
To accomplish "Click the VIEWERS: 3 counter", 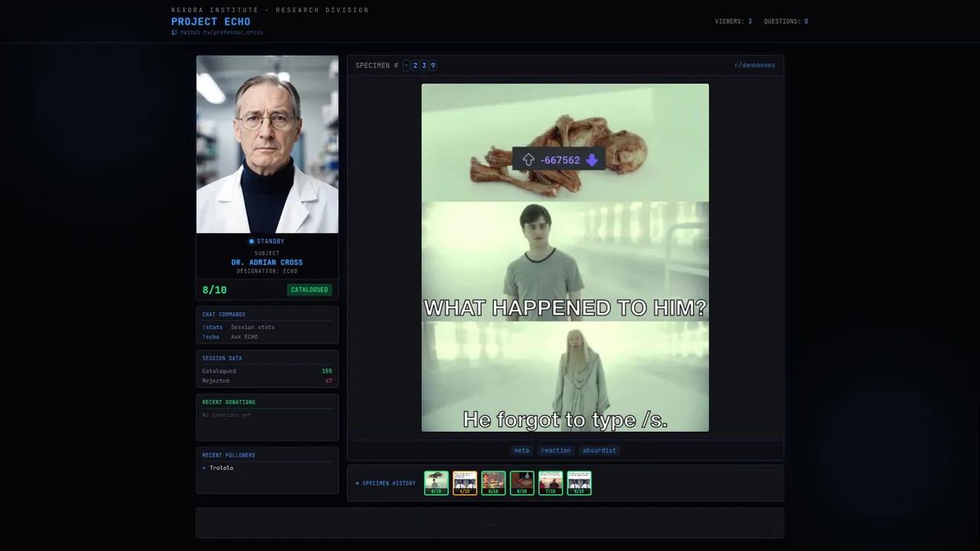I will coord(733,21).
